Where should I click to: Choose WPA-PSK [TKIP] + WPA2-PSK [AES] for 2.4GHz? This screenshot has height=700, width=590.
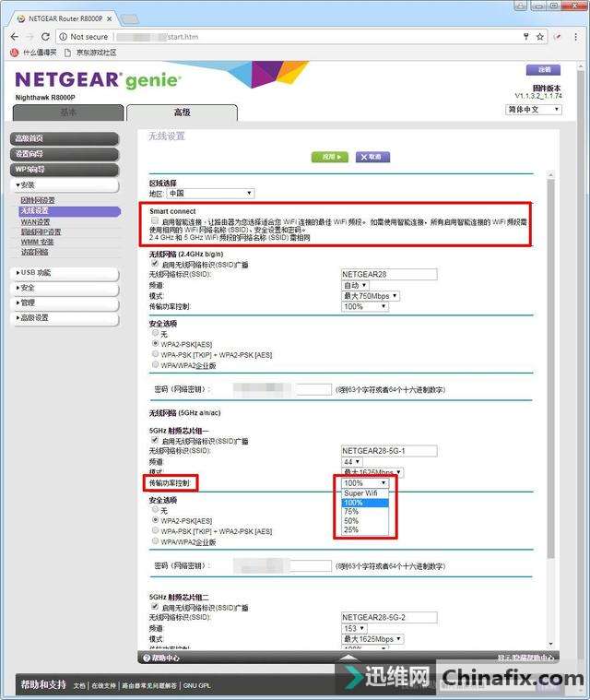tap(155, 354)
